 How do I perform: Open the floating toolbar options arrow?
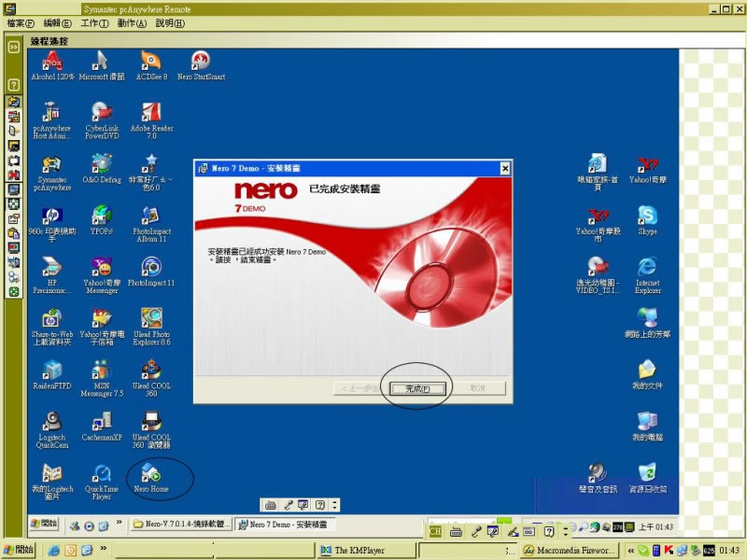point(334,505)
